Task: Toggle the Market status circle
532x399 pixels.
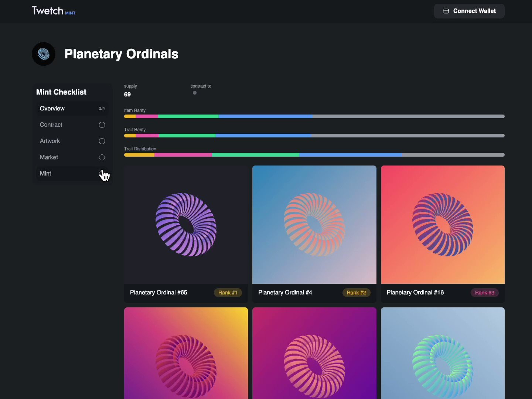Action: tap(102, 157)
